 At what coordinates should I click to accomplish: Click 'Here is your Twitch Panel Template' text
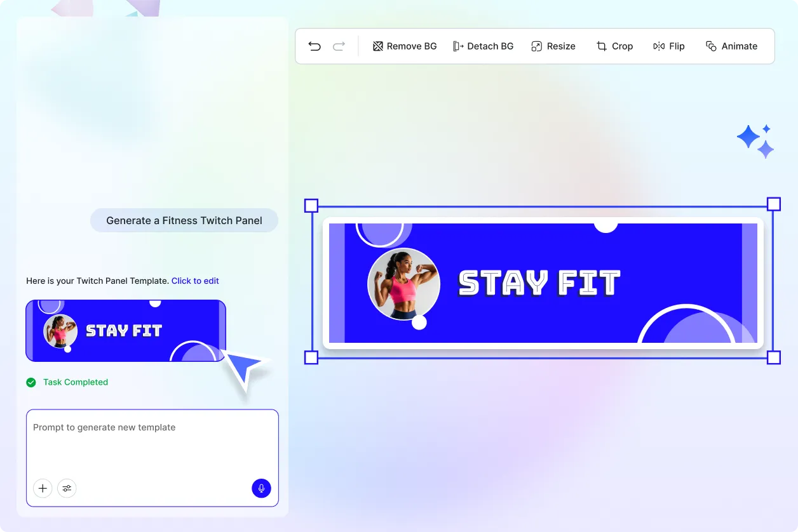(97, 281)
